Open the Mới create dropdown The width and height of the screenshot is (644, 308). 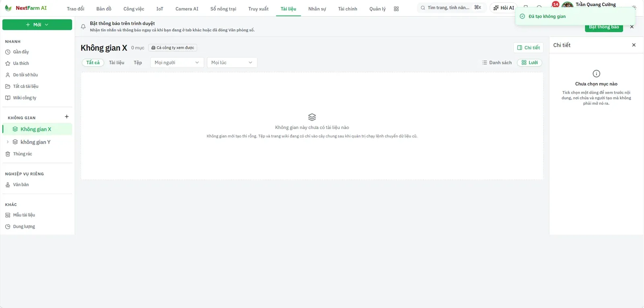coord(37,25)
